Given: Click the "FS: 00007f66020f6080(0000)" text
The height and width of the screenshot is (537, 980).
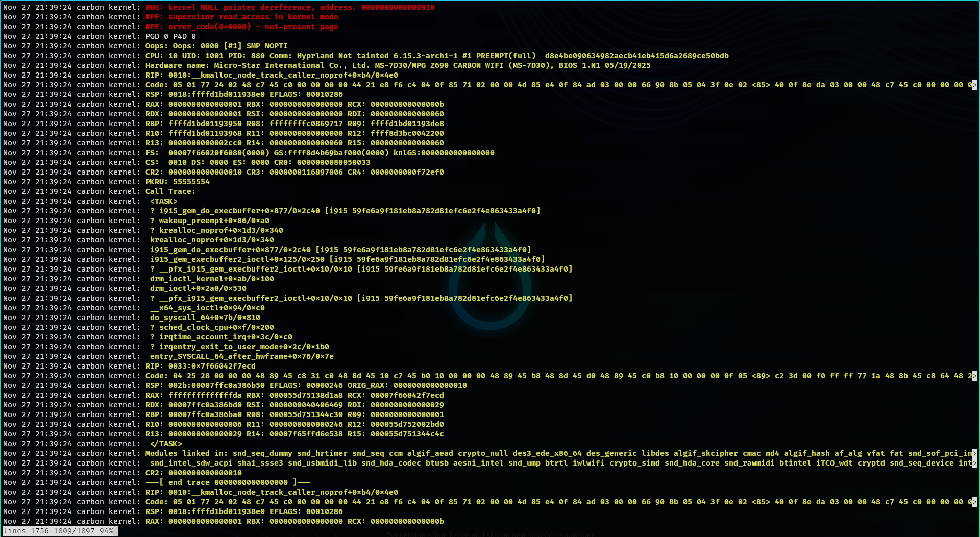Looking at the screenshot, I should point(207,153).
